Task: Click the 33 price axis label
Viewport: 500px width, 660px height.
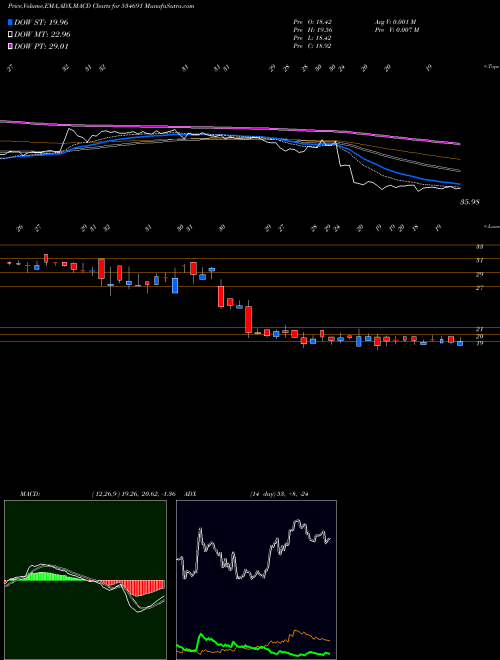Action: pyautogui.click(x=479, y=247)
